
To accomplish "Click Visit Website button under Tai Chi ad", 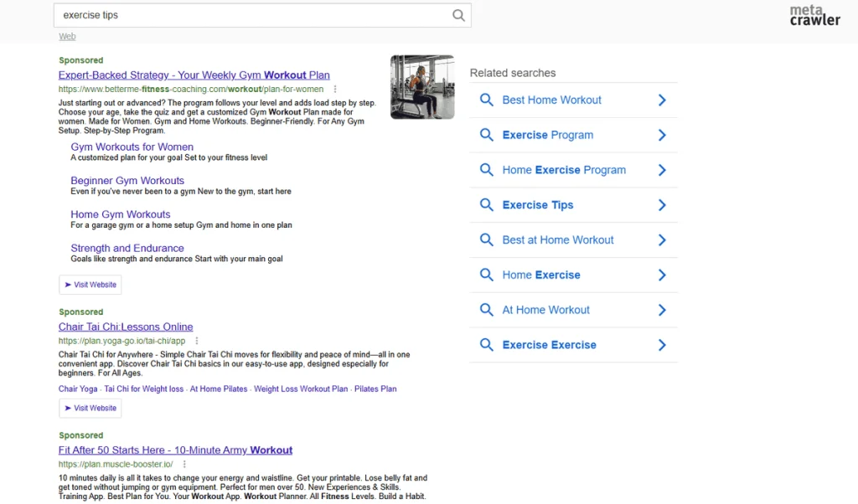I will tap(90, 409).
